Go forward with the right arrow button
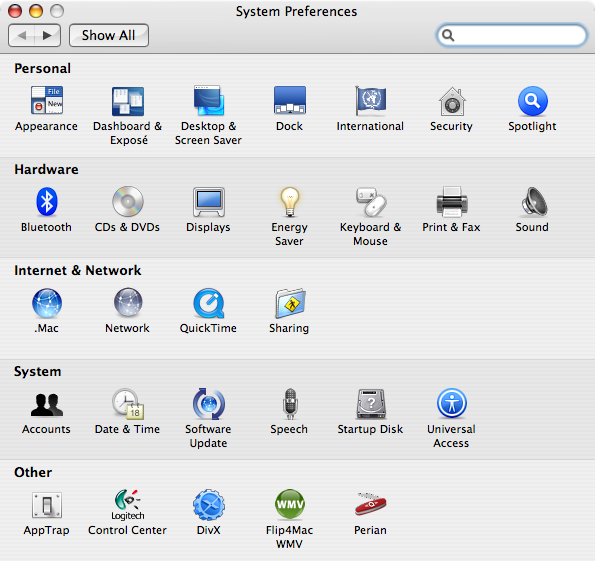 (x=47, y=35)
